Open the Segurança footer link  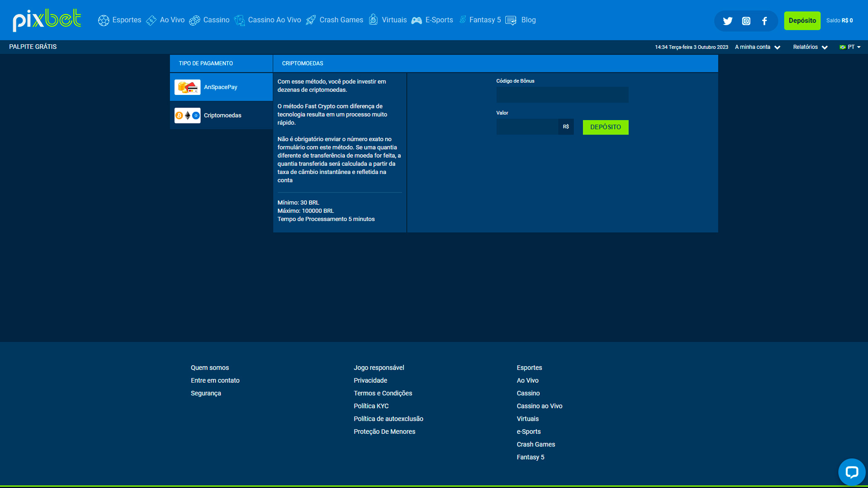206,393
